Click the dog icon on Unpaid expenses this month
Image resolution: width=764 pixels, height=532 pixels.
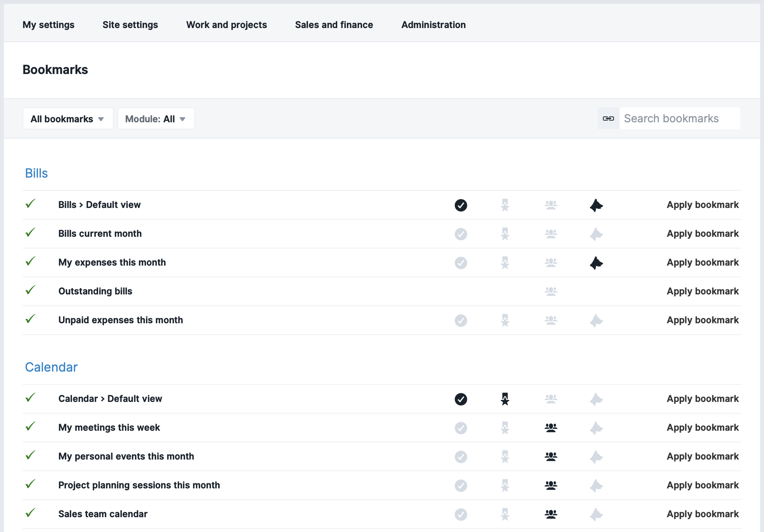pyautogui.click(x=596, y=320)
